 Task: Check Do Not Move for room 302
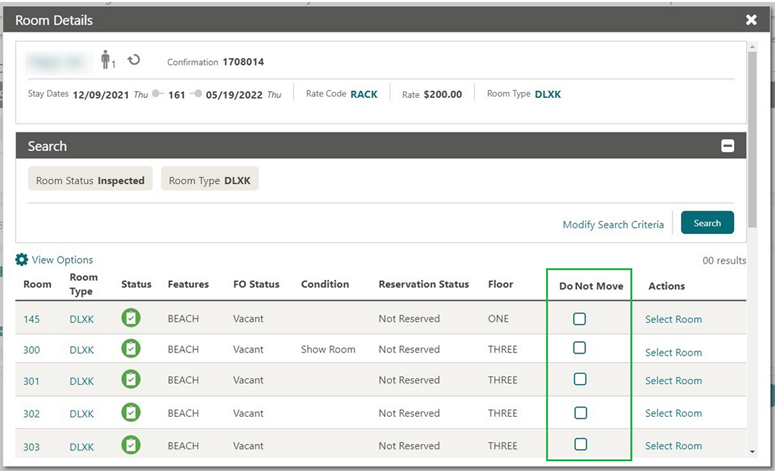click(581, 413)
